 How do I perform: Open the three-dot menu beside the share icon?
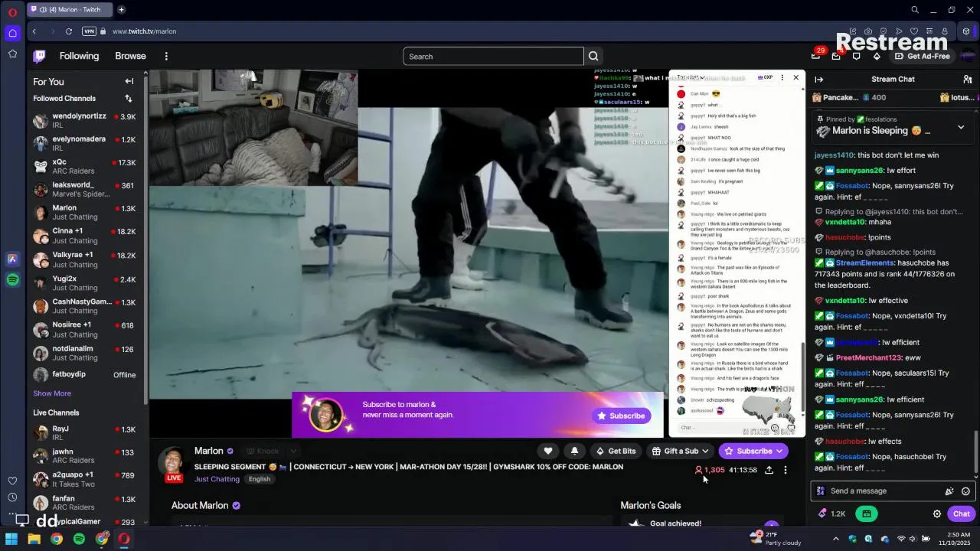click(x=786, y=470)
